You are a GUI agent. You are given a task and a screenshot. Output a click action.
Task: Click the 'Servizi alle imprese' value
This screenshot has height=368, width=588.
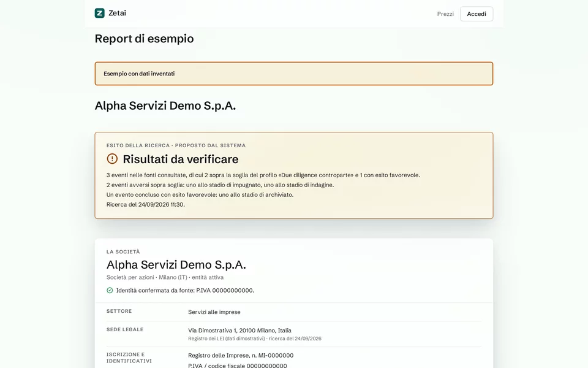(214, 312)
